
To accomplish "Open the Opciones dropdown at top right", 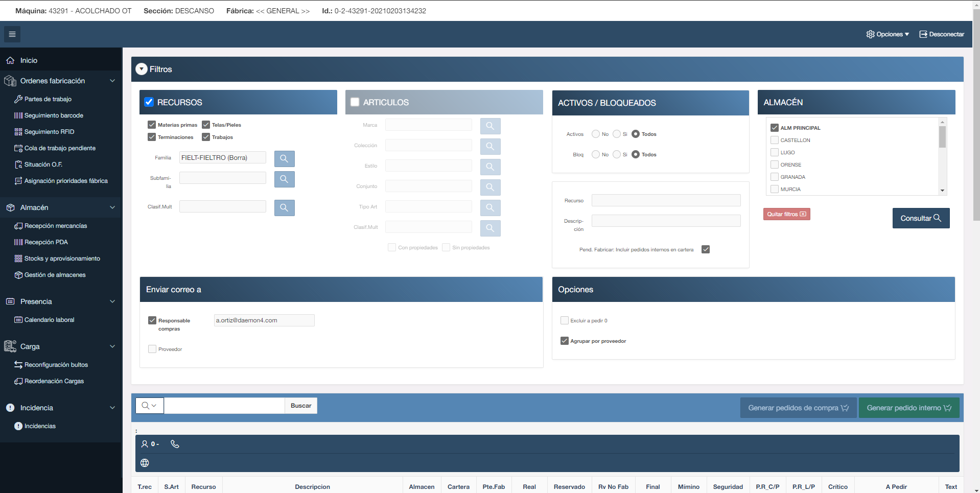I will click(x=888, y=34).
